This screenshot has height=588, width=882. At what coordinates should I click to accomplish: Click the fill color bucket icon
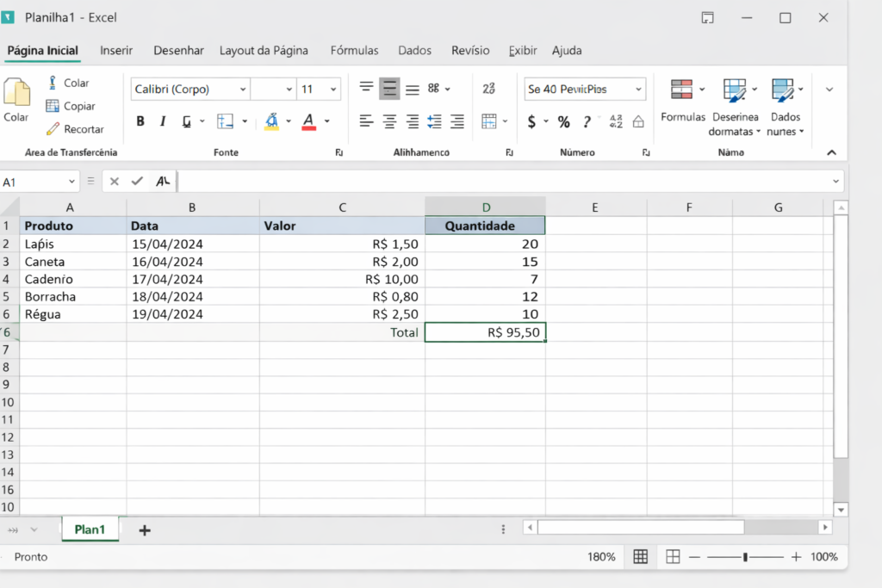click(x=272, y=121)
